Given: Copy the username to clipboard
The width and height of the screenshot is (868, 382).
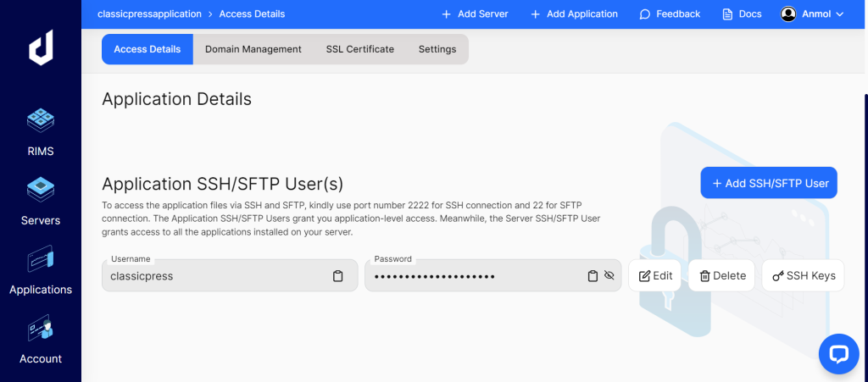Looking at the screenshot, I should (x=338, y=276).
